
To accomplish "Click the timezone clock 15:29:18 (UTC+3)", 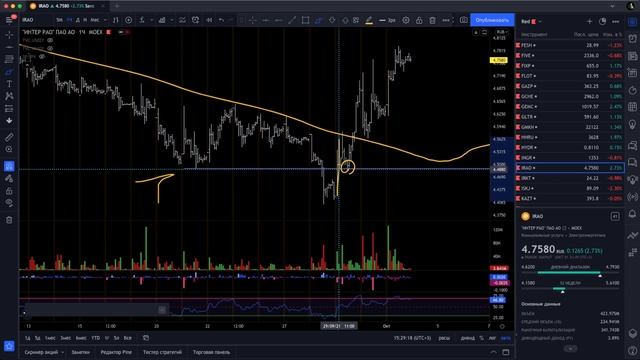I will click(x=412, y=338).
